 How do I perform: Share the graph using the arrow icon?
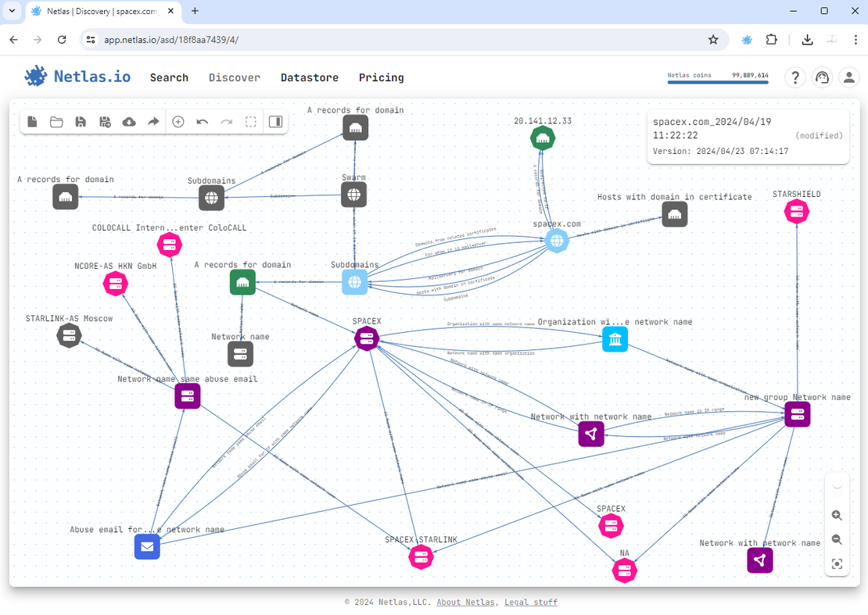153,122
